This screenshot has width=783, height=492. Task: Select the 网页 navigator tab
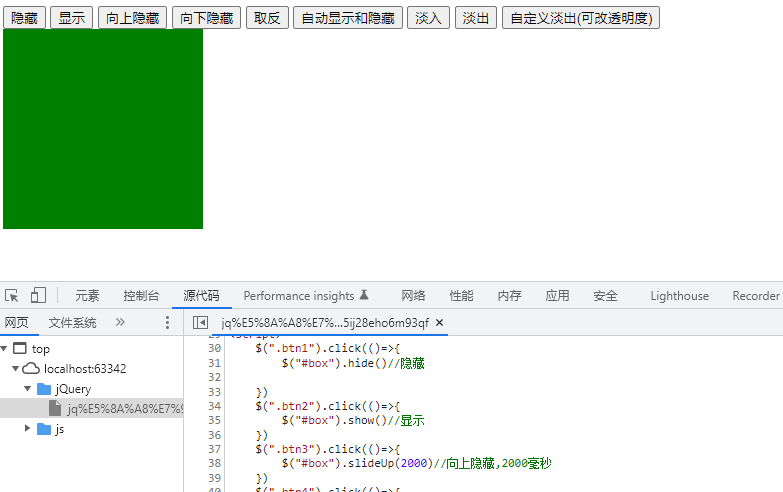16,323
